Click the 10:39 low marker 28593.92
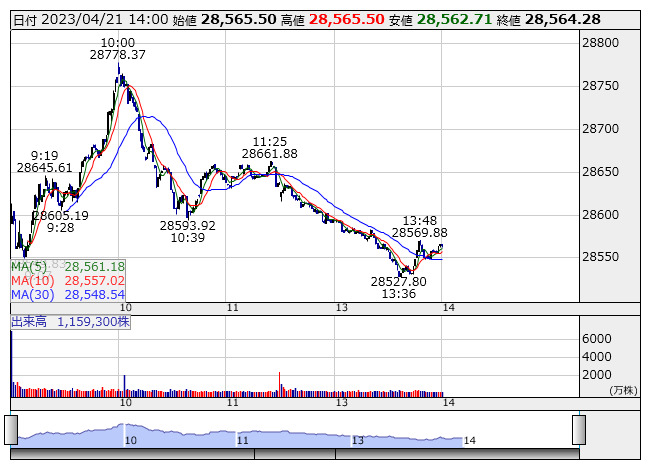 coord(188,225)
